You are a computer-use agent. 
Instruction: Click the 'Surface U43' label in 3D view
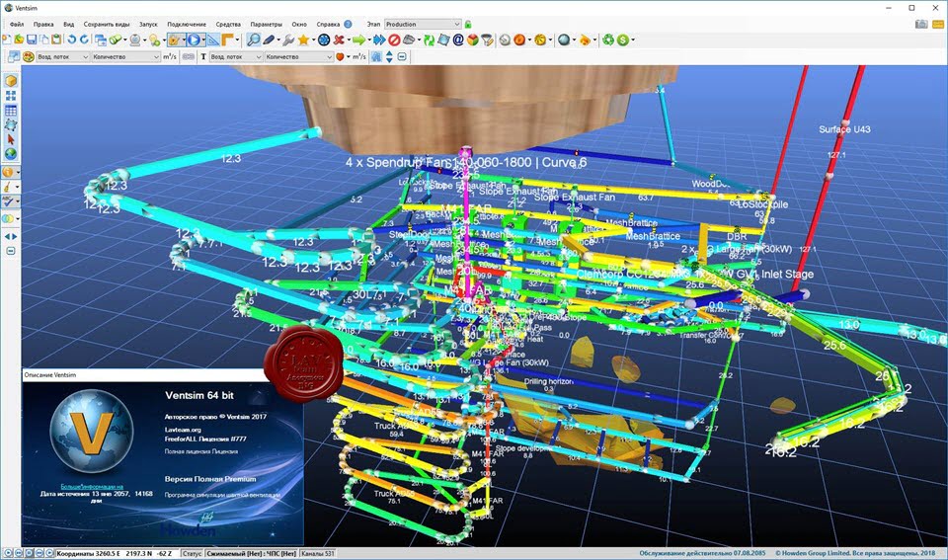[844, 129]
